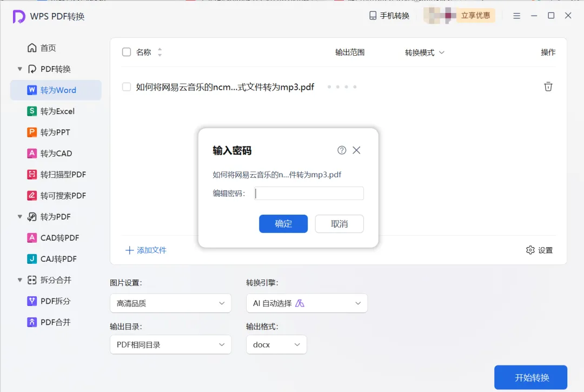The image size is (584, 392).
Task: Open 转换引擎 AI 自动选择 dropdown
Action: [307, 303]
